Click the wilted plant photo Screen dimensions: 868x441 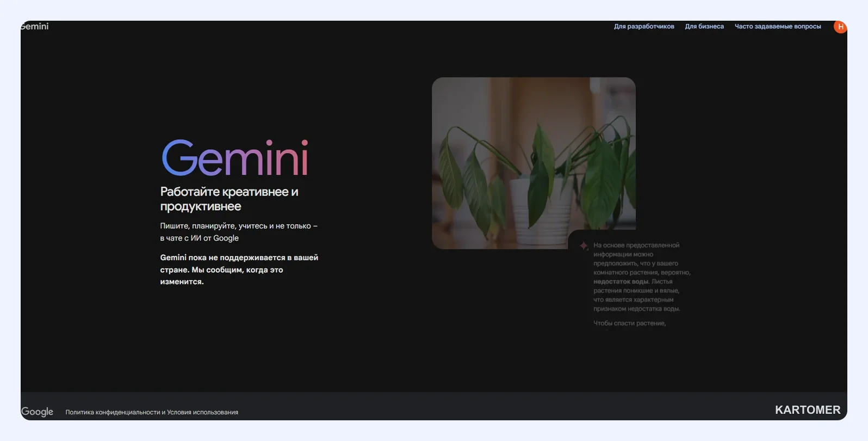point(534,163)
